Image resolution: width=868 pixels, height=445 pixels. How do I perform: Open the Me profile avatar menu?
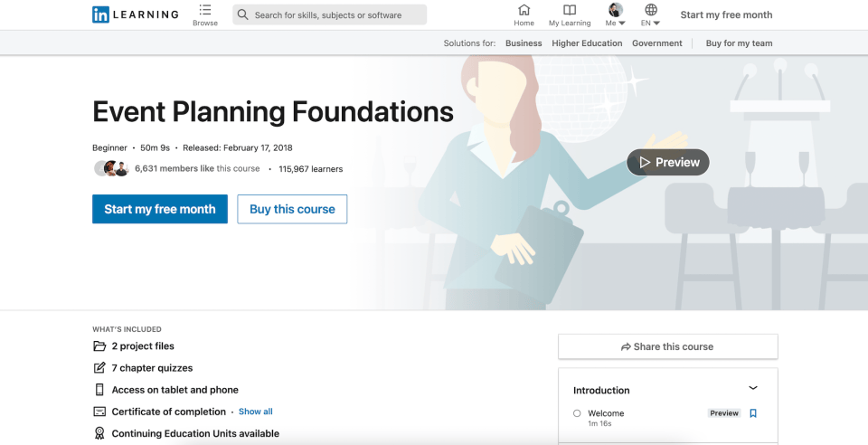point(616,10)
